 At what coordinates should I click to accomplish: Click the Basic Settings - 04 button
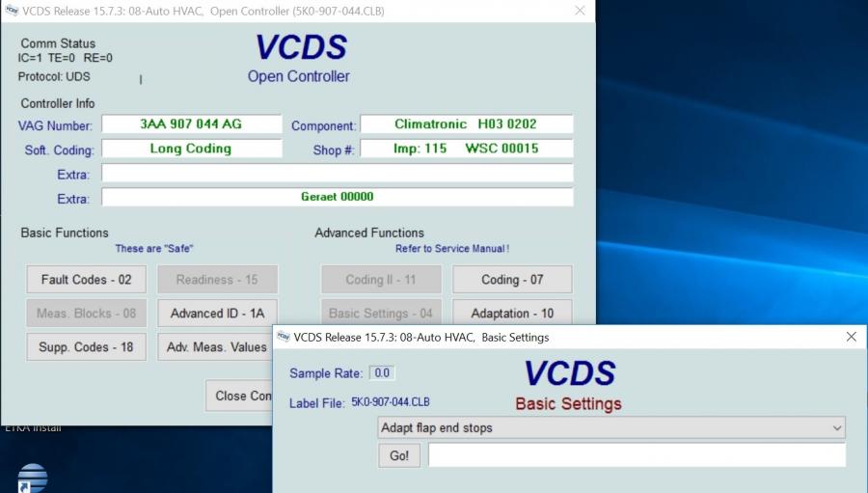(381, 313)
